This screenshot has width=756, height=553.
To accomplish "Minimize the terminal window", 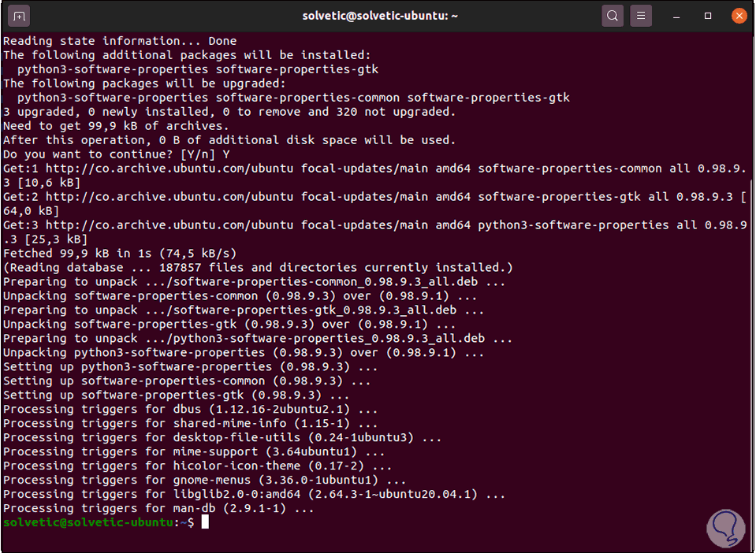I will click(678, 15).
